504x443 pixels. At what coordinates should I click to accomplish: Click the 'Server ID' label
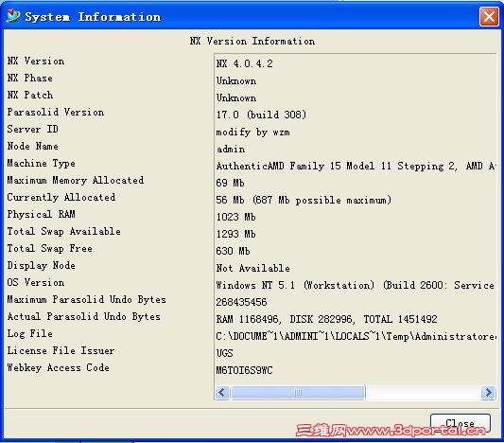click(33, 129)
